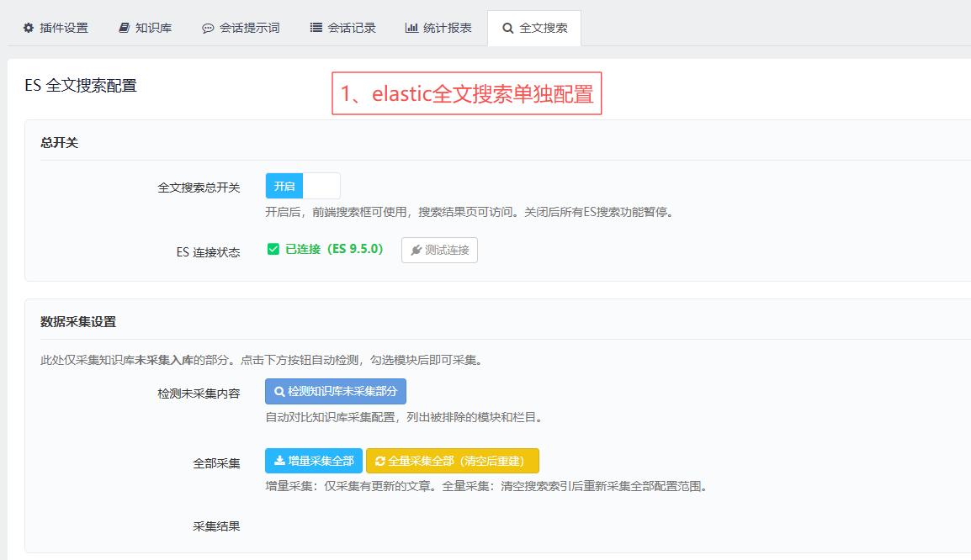Click the 采集结果 label
The image size is (971, 560).
coord(216,526)
